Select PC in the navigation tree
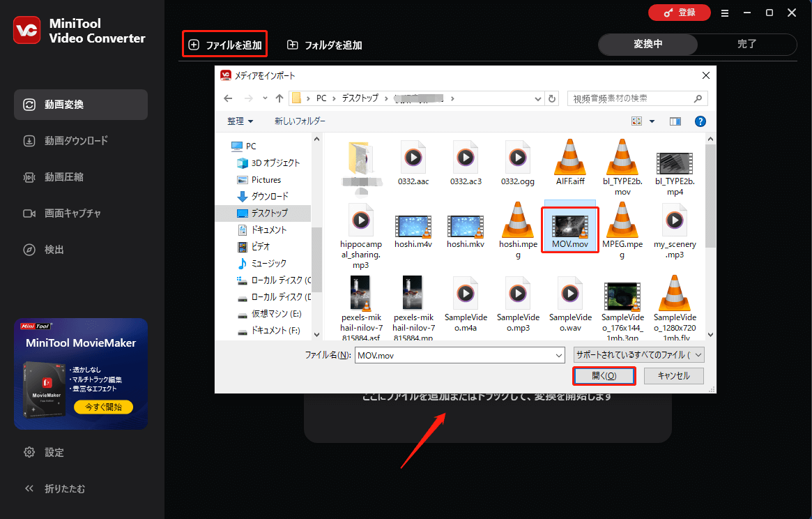 click(244, 146)
